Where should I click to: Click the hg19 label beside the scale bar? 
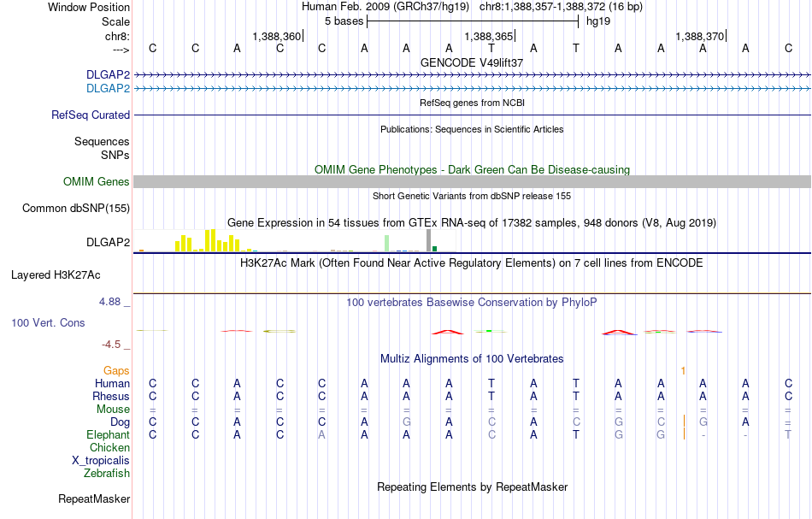pos(598,21)
